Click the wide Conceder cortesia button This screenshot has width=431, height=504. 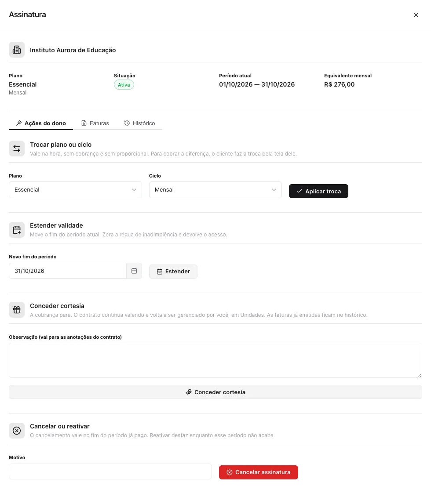(215, 392)
